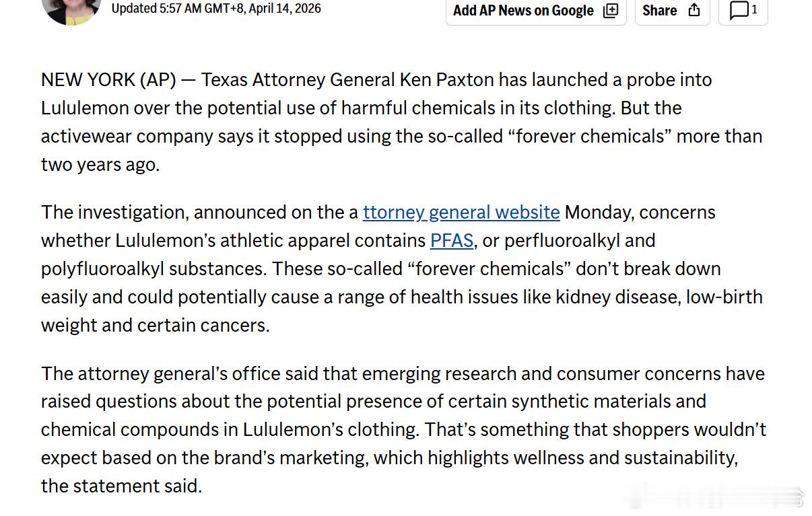
Task: Click the Share button label
Action: tap(659, 10)
